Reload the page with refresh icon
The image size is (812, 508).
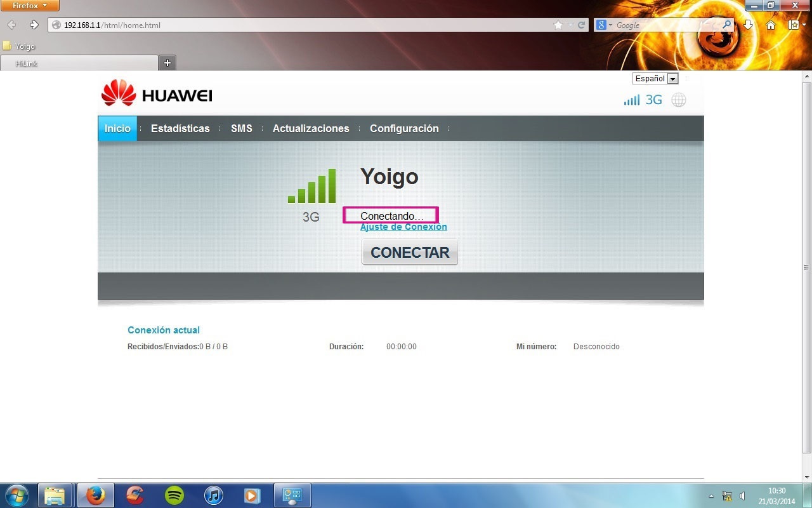pyautogui.click(x=581, y=25)
